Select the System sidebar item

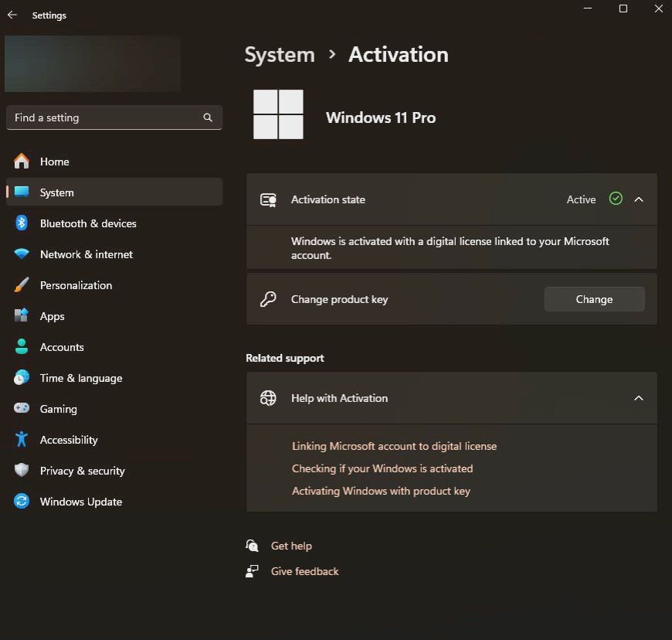point(114,192)
